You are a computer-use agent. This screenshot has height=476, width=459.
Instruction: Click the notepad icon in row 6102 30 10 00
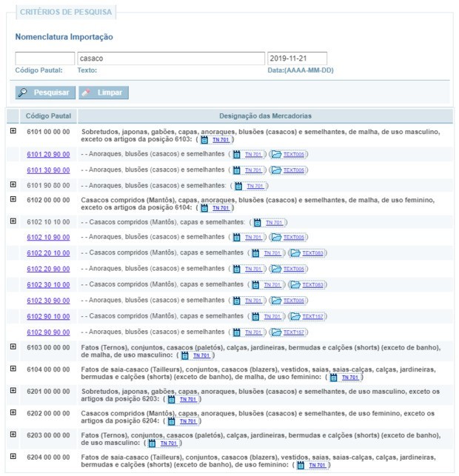point(256,285)
